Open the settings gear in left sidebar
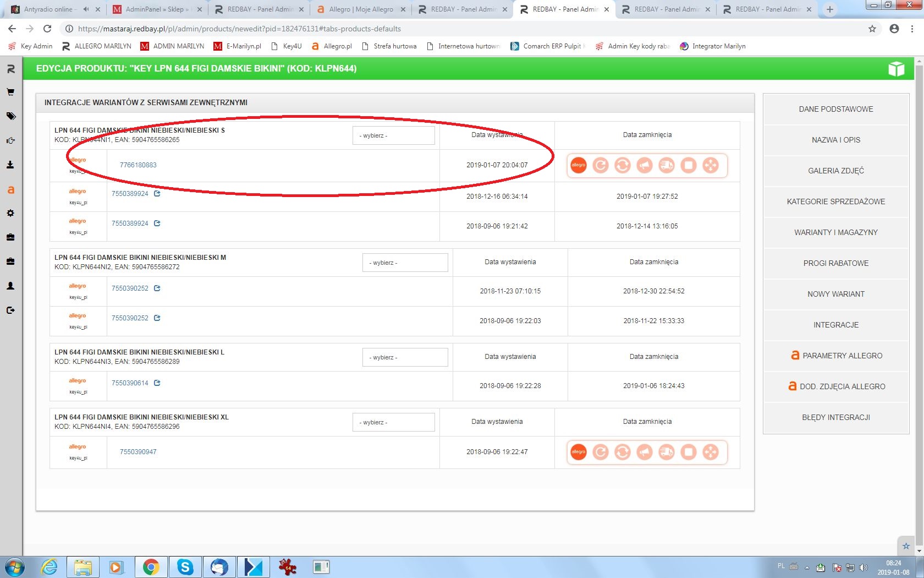 [x=10, y=213]
